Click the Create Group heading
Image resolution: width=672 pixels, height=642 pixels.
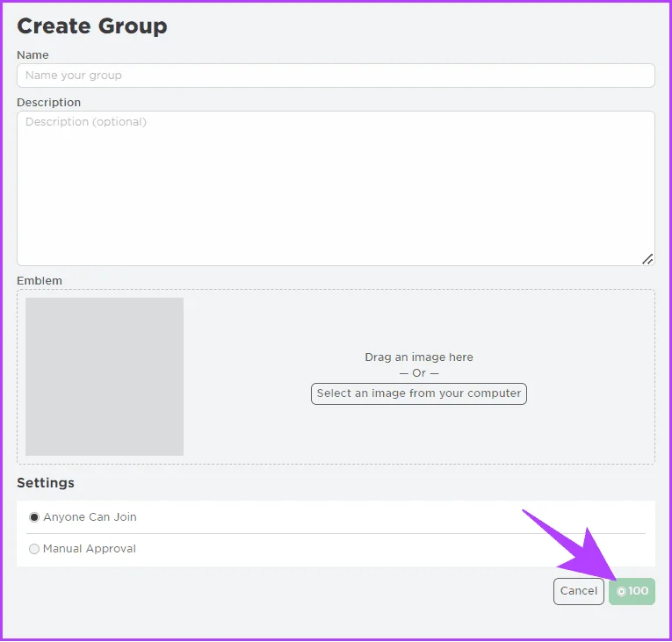[x=91, y=25]
